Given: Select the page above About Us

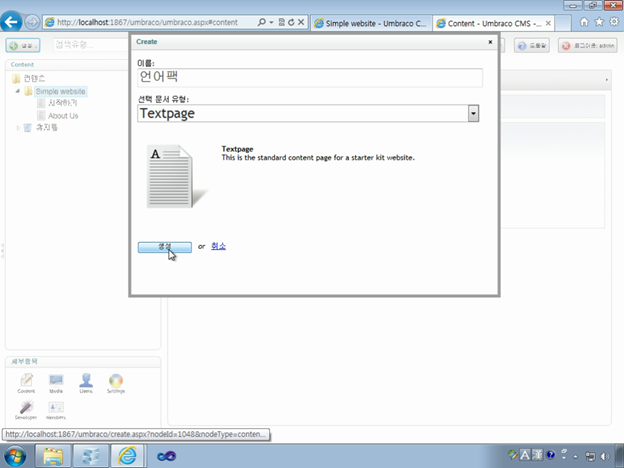Looking at the screenshot, I should [x=62, y=103].
